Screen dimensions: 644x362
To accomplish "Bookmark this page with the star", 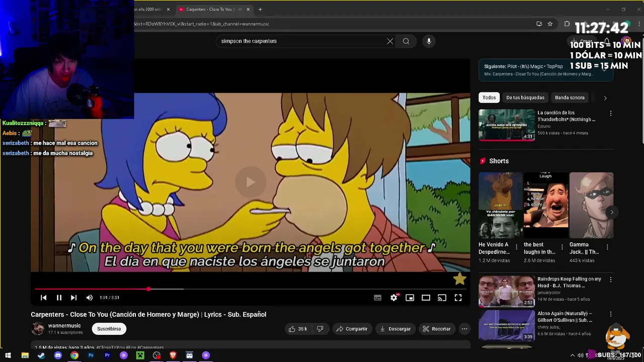I will 550,24.
